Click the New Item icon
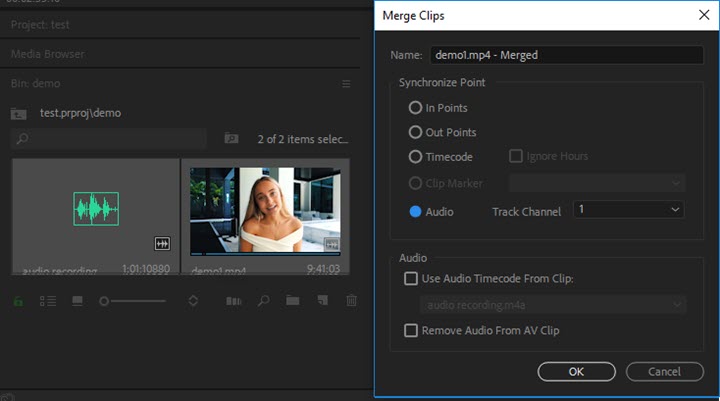 coord(322,300)
